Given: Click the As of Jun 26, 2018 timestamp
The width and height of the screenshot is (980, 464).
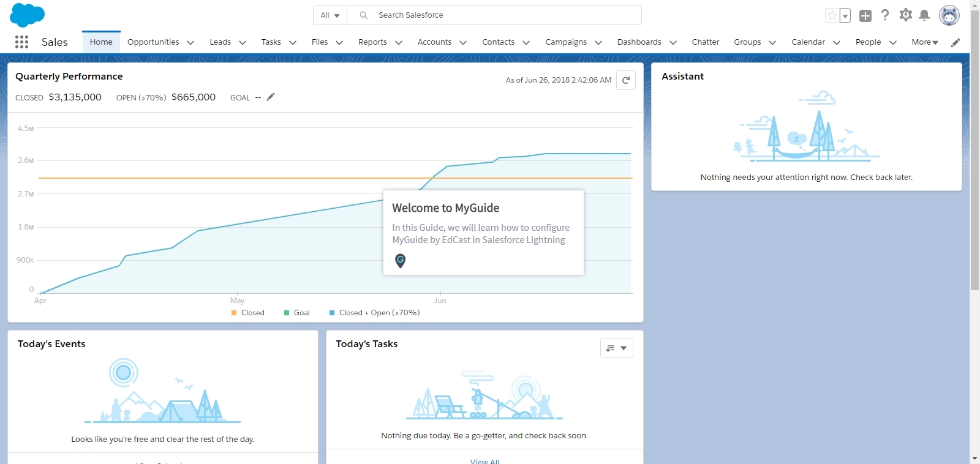Looking at the screenshot, I should coord(559,80).
